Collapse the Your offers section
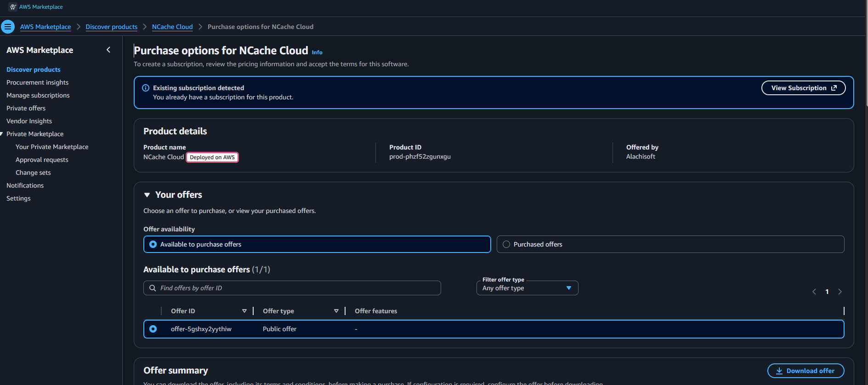This screenshot has height=385, width=868. (x=147, y=195)
